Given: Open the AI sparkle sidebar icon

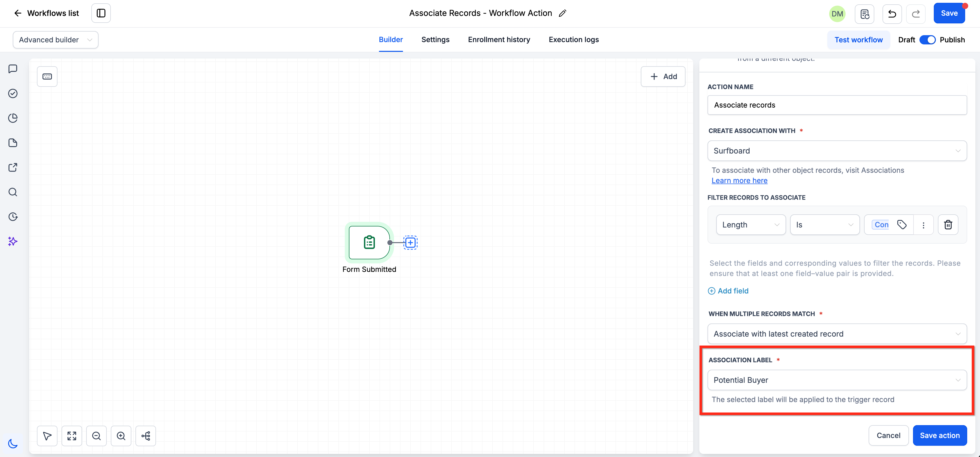Looking at the screenshot, I should pos(13,241).
